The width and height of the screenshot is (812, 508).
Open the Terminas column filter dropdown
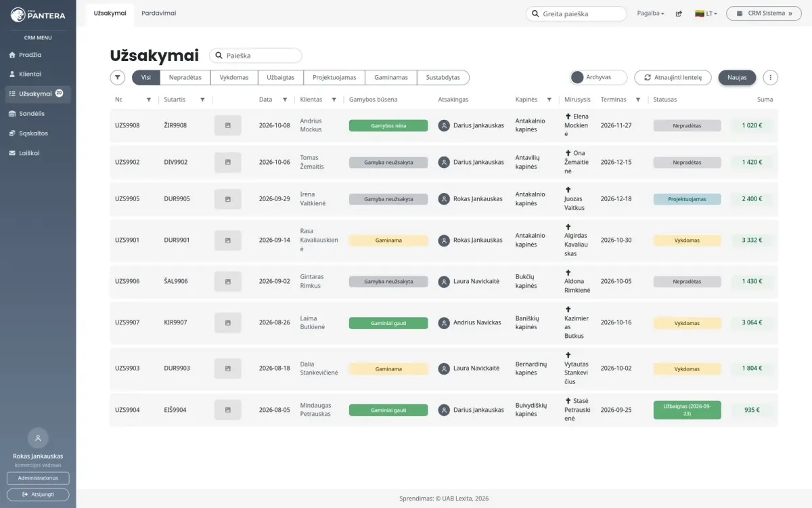[x=638, y=100]
